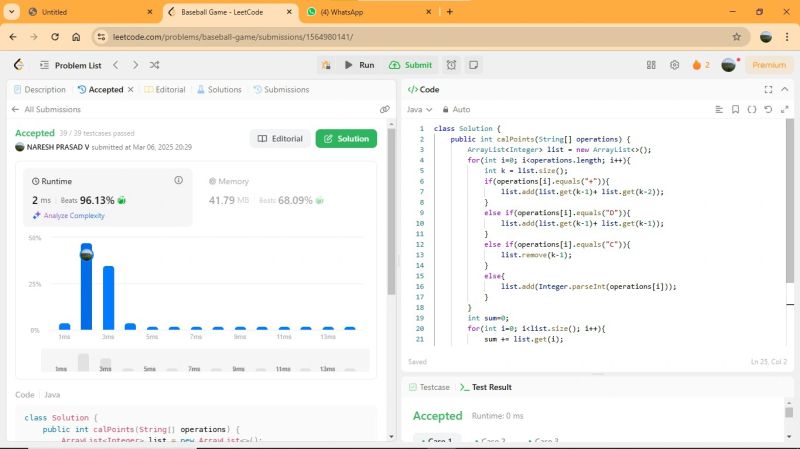Click the Editorial button in result
800x449 pixels.
pos(280,139)
